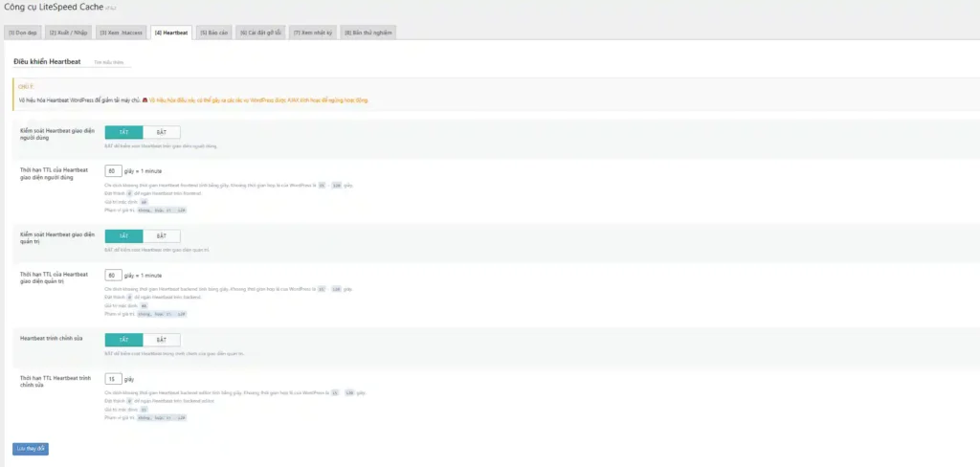The height and width of the screenshot is (467, 980).
Task: Click the Kiểm soát Heartbeat giao diện quản trị label
Action: [56, 237]
